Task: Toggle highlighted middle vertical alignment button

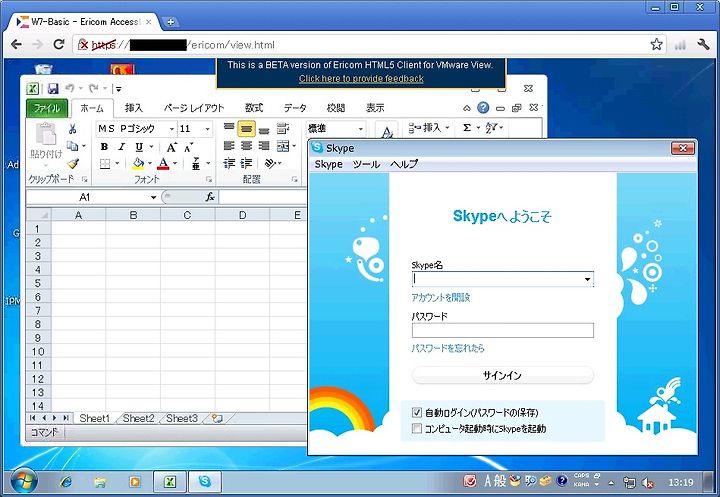Action: (247, 129)
